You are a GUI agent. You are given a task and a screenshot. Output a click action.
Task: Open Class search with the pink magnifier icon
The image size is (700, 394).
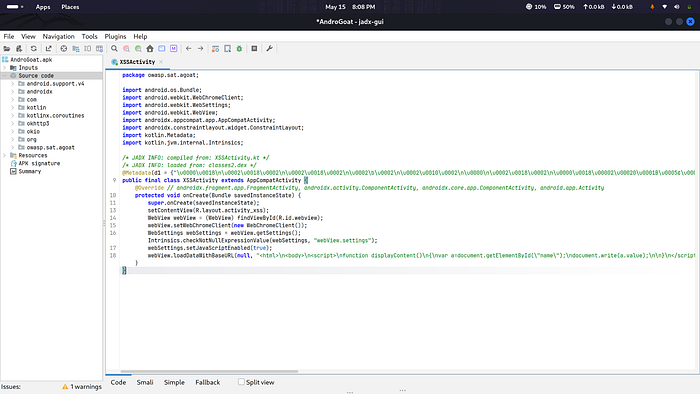pyautogui.click(x=126, y=49)
